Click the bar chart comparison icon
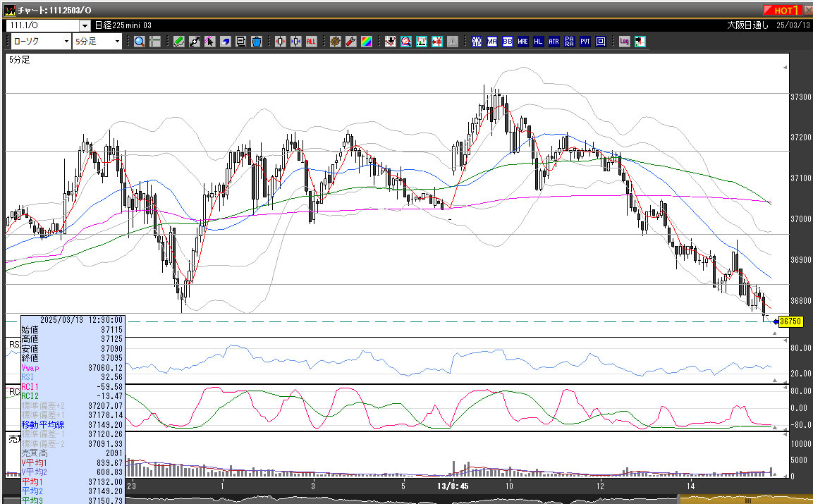813x504 pixels. point(422,42)
